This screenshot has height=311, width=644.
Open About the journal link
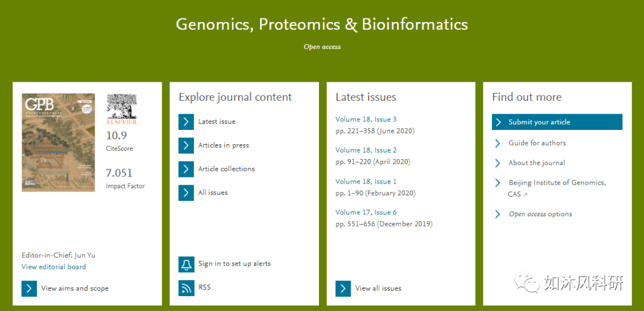pyautogui.click(x=537, y=163)
